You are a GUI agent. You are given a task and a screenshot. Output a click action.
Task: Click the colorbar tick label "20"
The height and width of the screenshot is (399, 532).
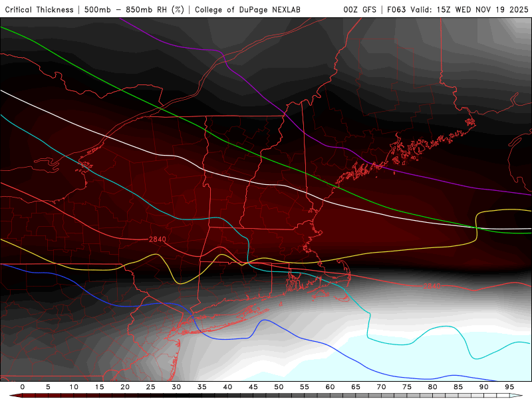point(125,387)
